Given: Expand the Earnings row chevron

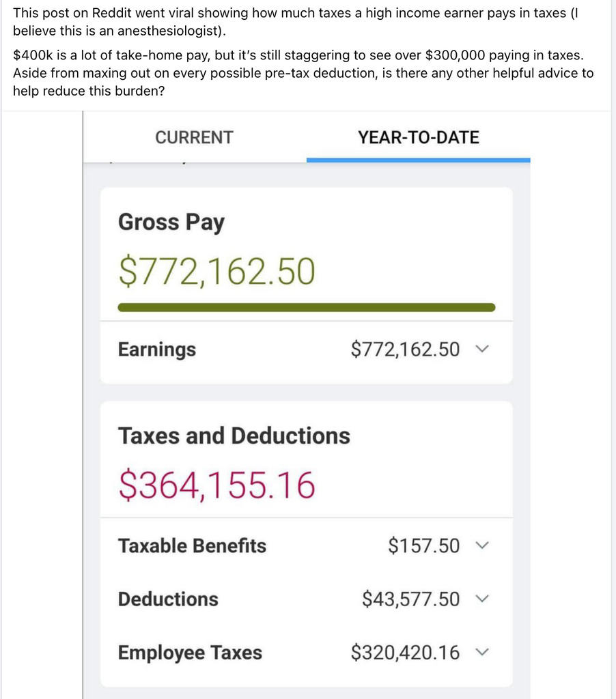Looking at the screenshot, I should pos(482,349).
